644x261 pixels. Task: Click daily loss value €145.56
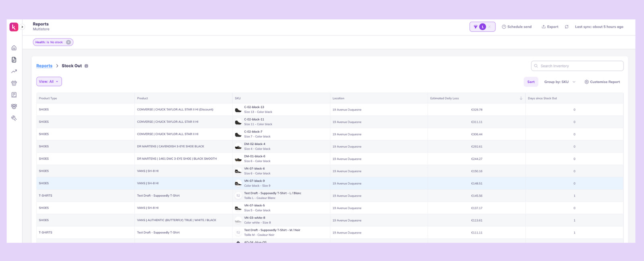coord(477,196)
